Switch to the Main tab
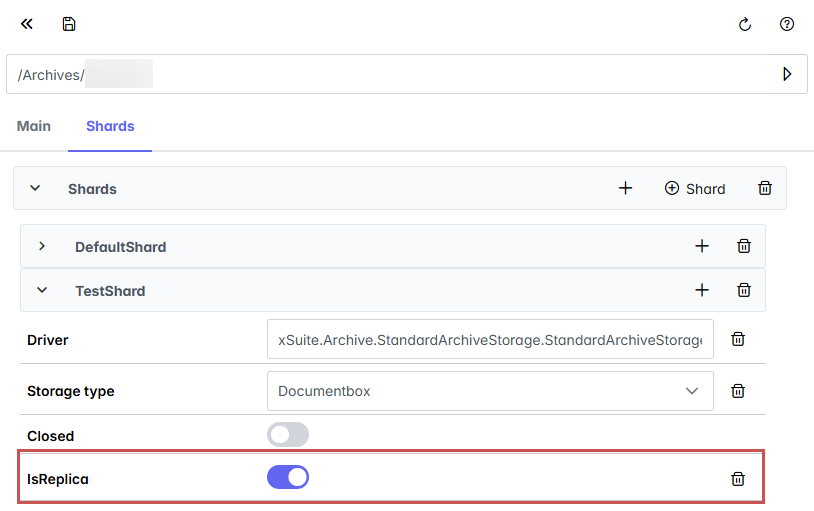Screen dimensions: 814x511 pos(34,126)
